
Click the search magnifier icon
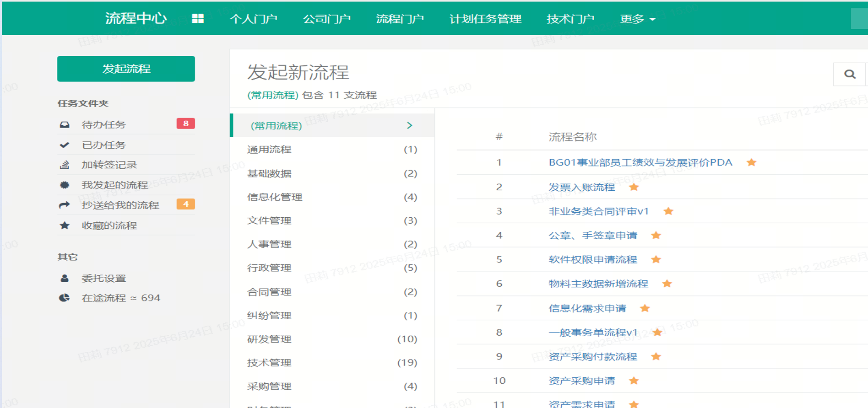point(850,75)
